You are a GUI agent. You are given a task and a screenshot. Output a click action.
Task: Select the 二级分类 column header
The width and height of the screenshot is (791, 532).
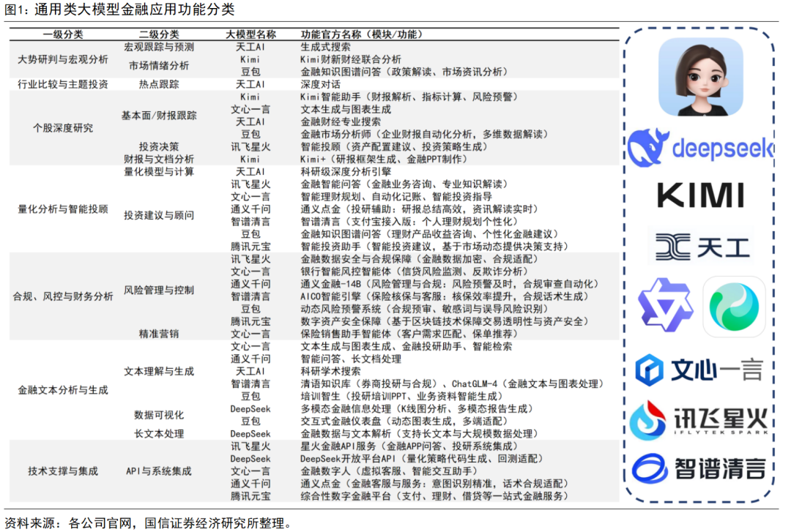pyautogui.click(x=159, y=34)
